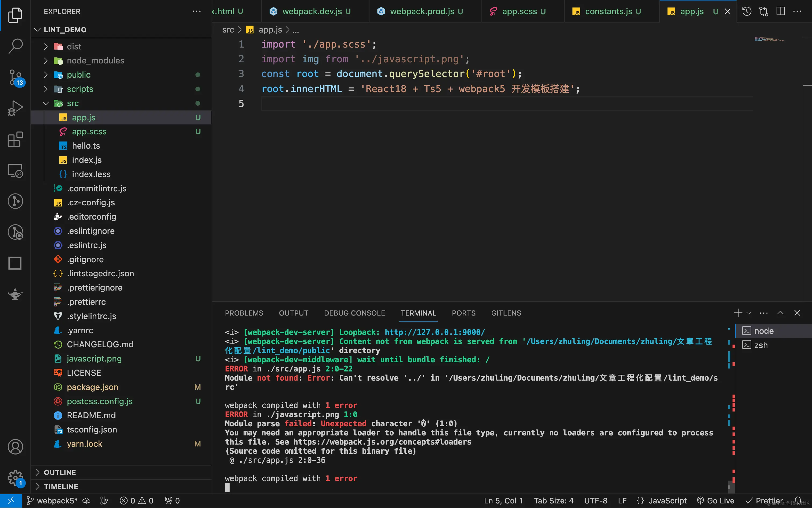Open the OUTPUT panel tab
This screenshot has height=508, width=812.
point(293,313)
